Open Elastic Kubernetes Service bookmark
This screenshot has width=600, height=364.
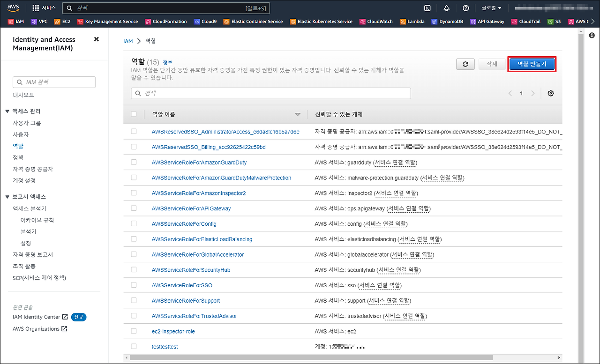click(321, 22)
